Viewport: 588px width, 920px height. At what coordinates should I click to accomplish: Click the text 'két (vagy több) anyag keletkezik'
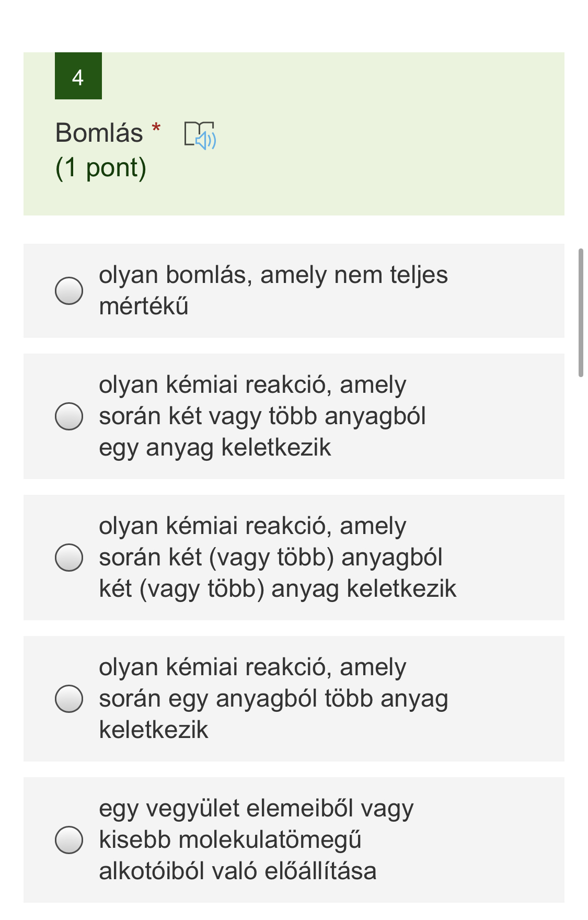[x=278, y=589]
